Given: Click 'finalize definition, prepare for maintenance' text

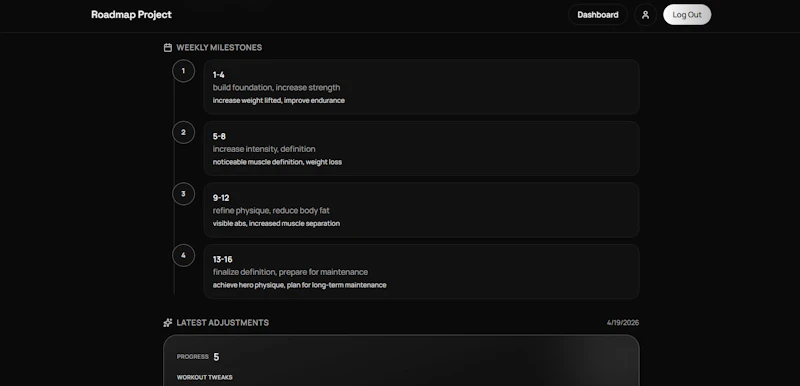Looking at the screenshot, I should [x=290, y=272].
